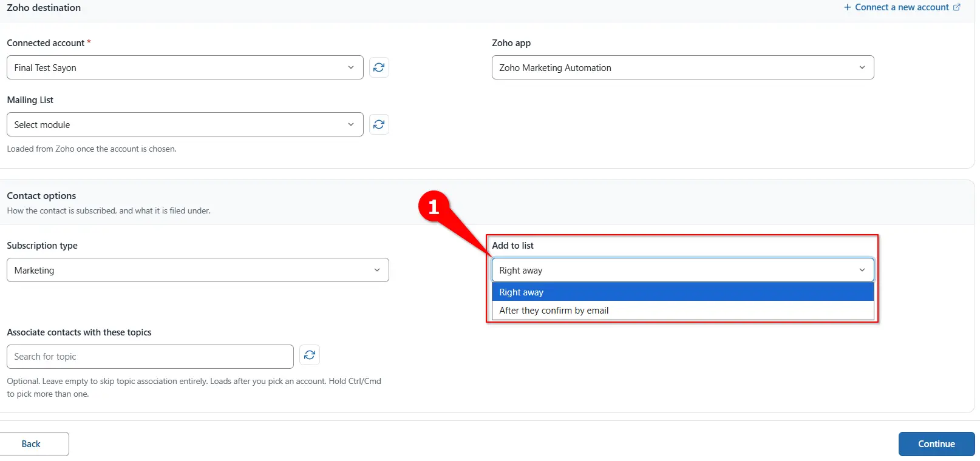This screenshot has height=461, width=980.
Task: Click 'Optional. Leave empty to skip topic' hint
Action: pyautogui.click(x=194, y=388)
